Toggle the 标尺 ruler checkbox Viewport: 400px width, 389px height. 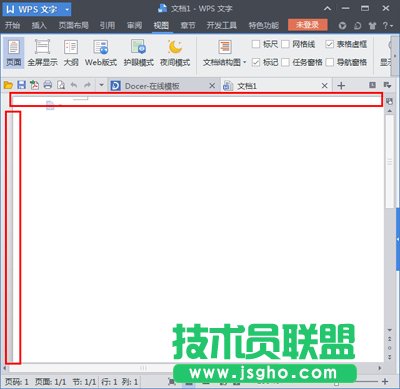256,44
